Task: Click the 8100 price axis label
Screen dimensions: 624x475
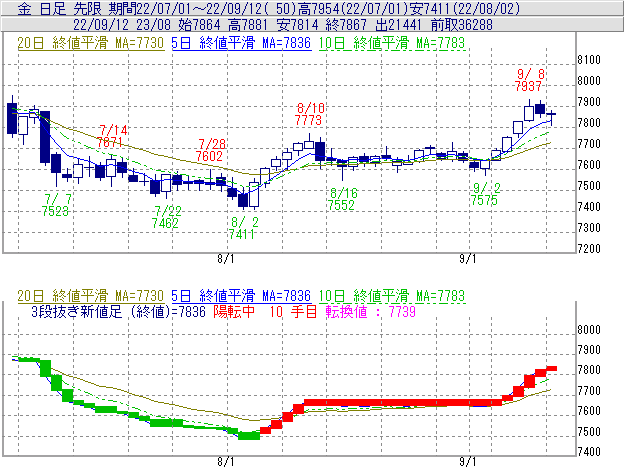Action: point(589,60)
